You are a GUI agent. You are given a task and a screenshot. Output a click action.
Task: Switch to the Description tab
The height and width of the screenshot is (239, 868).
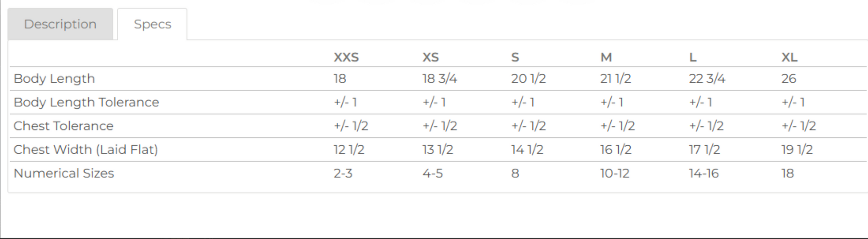pyautogui.click(x=60, y=24)
